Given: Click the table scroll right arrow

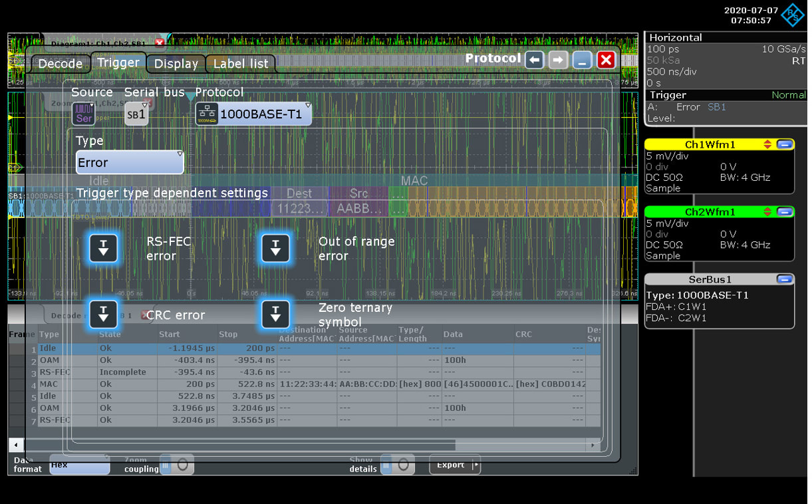Looking at the screenshot, I should pyautogui.click(x=594, y=444).
